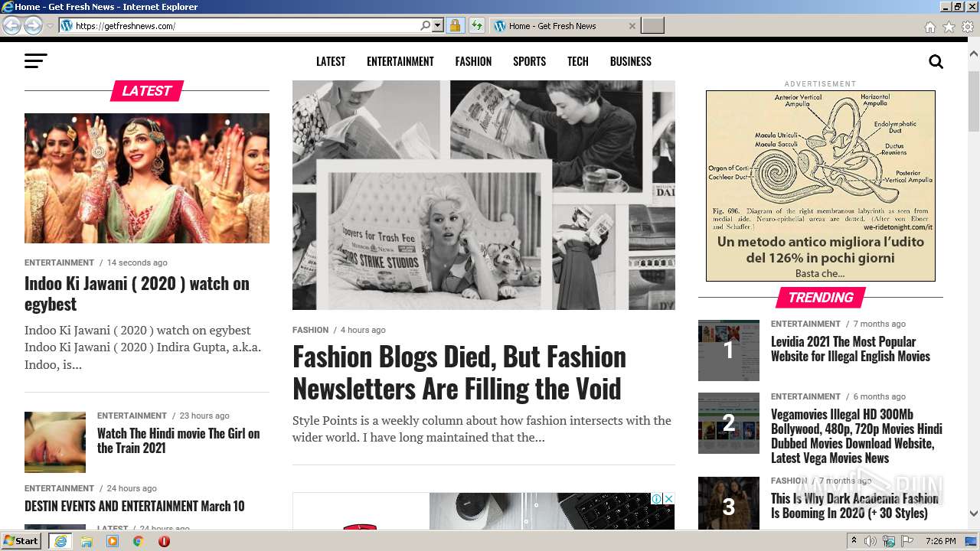Open Dark Academia Fashion trending article
Viewport: 980px width, 551px height.
[854, 506]
